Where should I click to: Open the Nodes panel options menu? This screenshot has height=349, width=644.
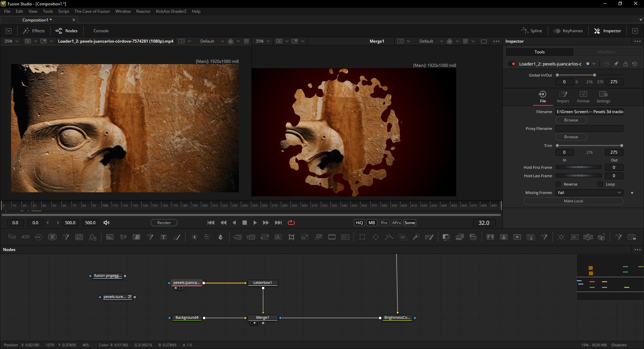(x=637, y=250)
